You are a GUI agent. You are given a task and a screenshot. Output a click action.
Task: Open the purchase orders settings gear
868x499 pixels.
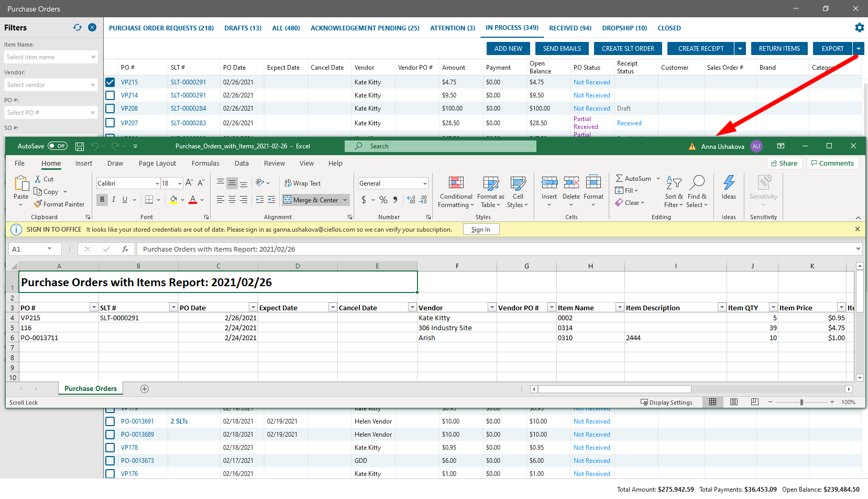click(x=859, y=28)
